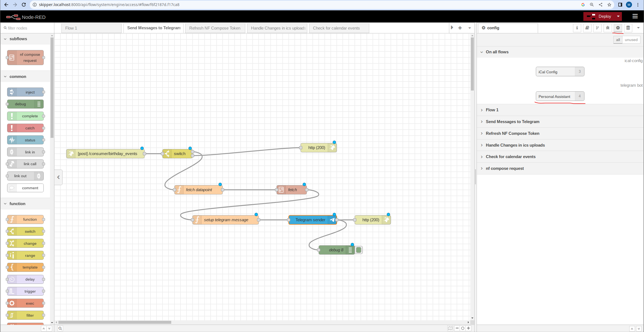Open the sidebar info tab icon

pos(577,28)
